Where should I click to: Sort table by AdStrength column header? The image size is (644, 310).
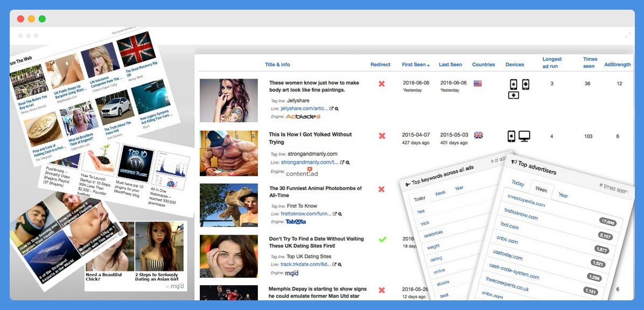[x=617, y=65]
